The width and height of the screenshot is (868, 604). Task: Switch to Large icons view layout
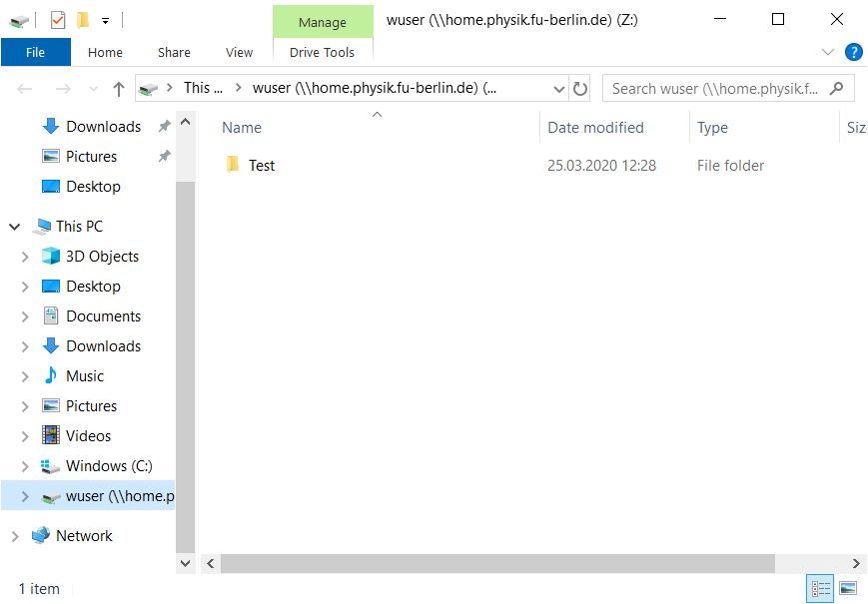[x=847, y=588]
